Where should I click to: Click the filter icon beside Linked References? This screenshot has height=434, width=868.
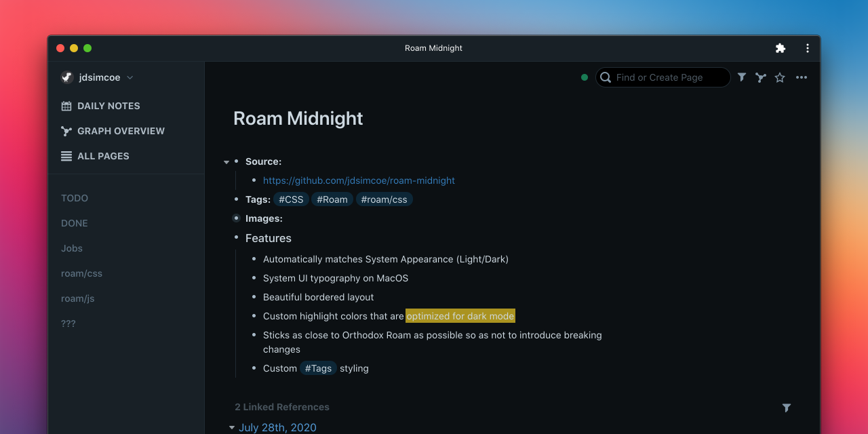point(786,408)
